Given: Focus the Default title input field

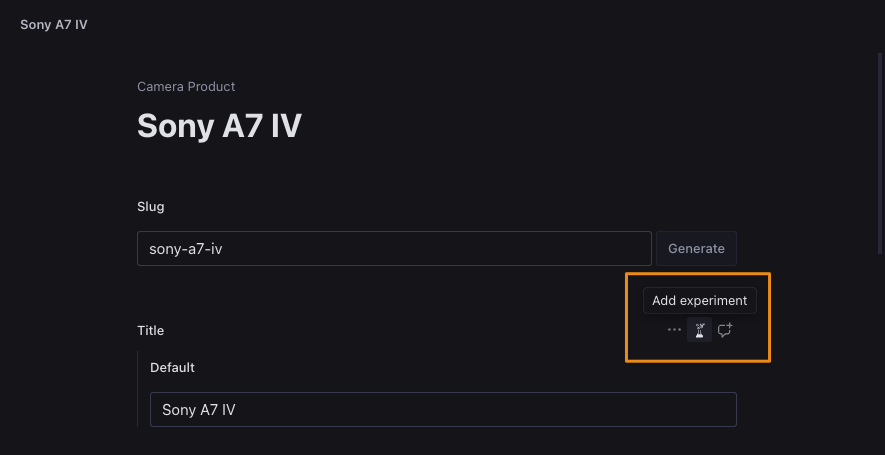Looking at the screenshot, I should tap(443, 409).
